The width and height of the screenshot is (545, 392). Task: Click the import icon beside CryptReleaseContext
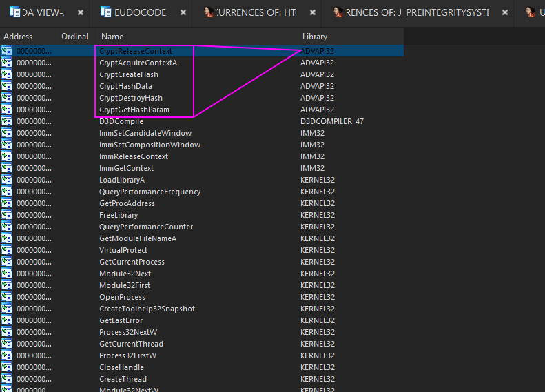[x=7, y=51]
